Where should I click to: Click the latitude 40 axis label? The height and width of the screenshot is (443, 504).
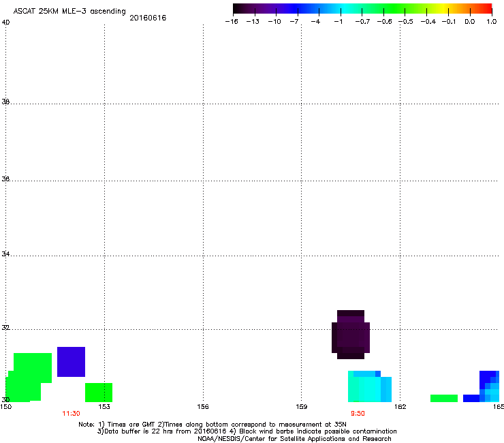click(x=5, y=22)
